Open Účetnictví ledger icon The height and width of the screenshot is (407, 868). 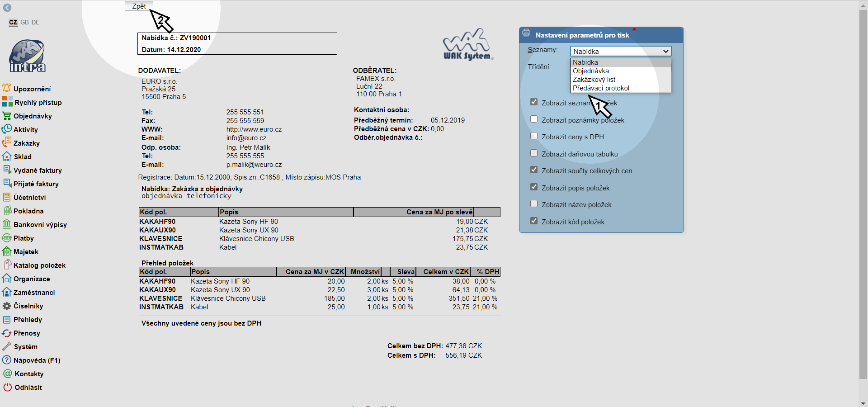(x=7, y=197)
